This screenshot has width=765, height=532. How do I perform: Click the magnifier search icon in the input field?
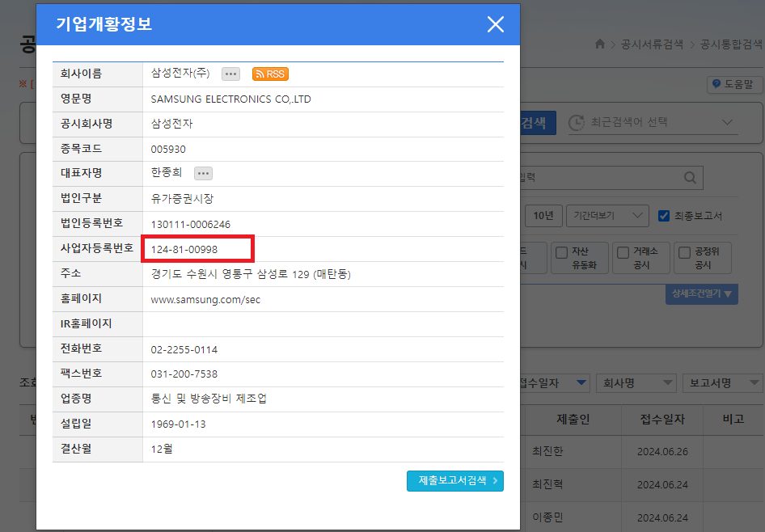(x=690, y=178)
